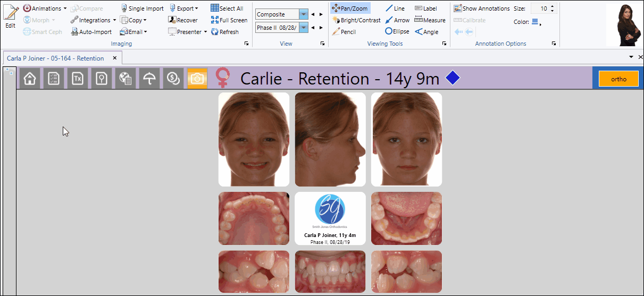The height and width of the screenshot is (296, 644).
Task: Open Bright/Contrast adjustment tool
Action: click(356, 20)
